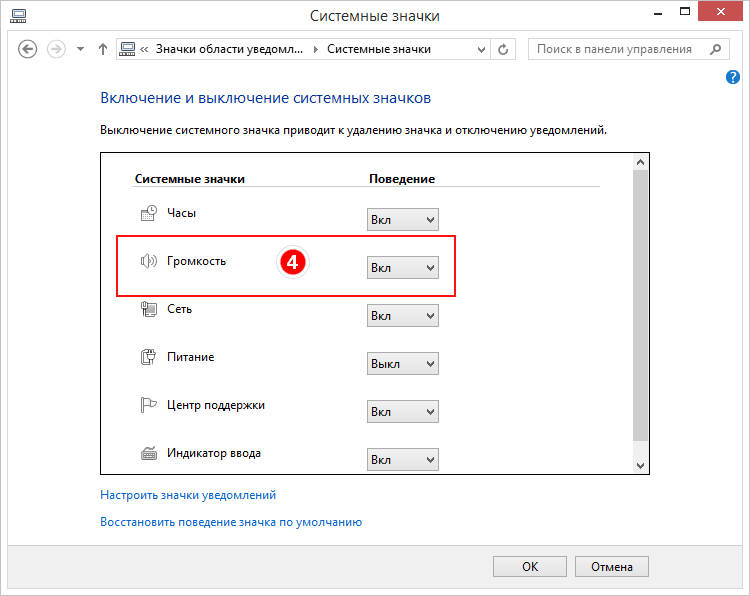Click the forward navigation arrow
Viewport: 750px width, 596px height.
(56, 49)
